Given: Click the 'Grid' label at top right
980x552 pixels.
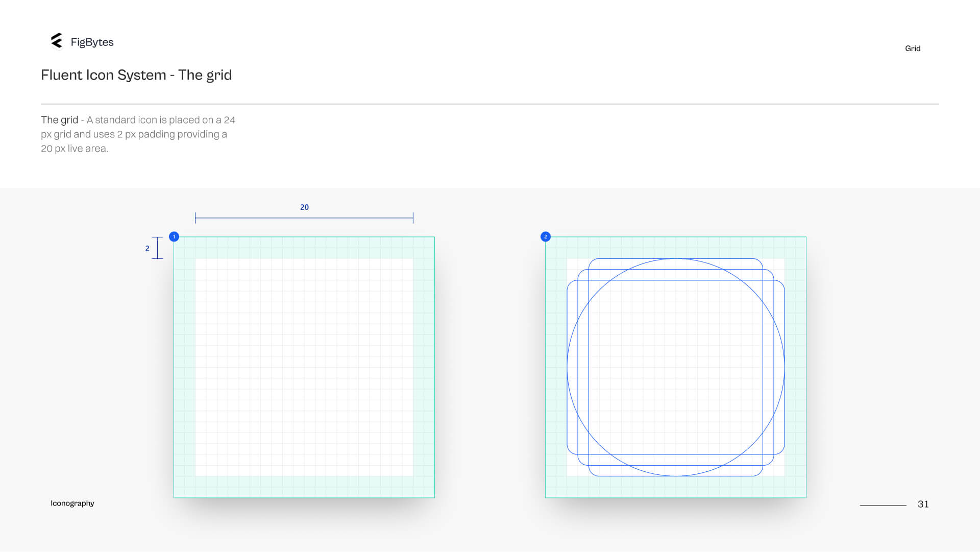Looking at the screenshot, I should point(913,49).
